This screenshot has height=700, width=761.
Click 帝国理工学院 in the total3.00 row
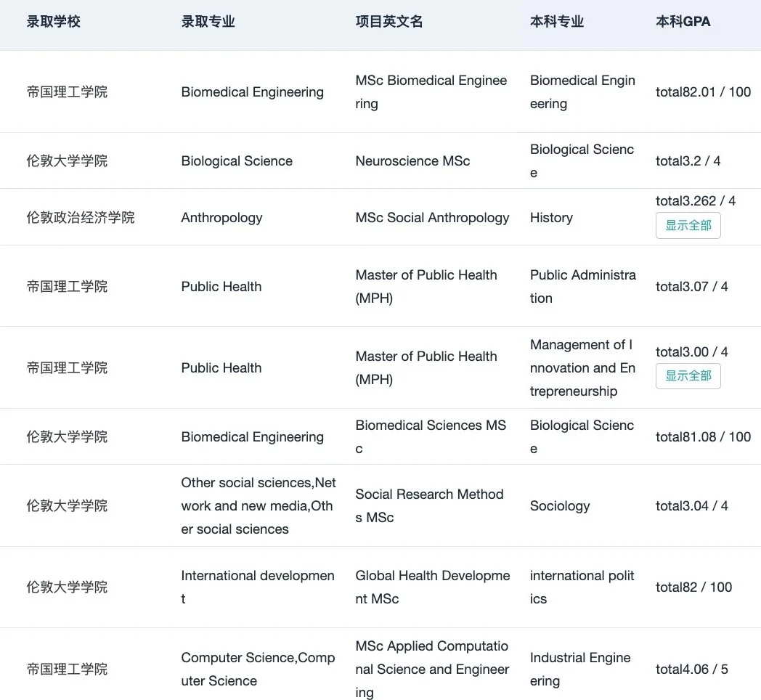click(67, 368)
